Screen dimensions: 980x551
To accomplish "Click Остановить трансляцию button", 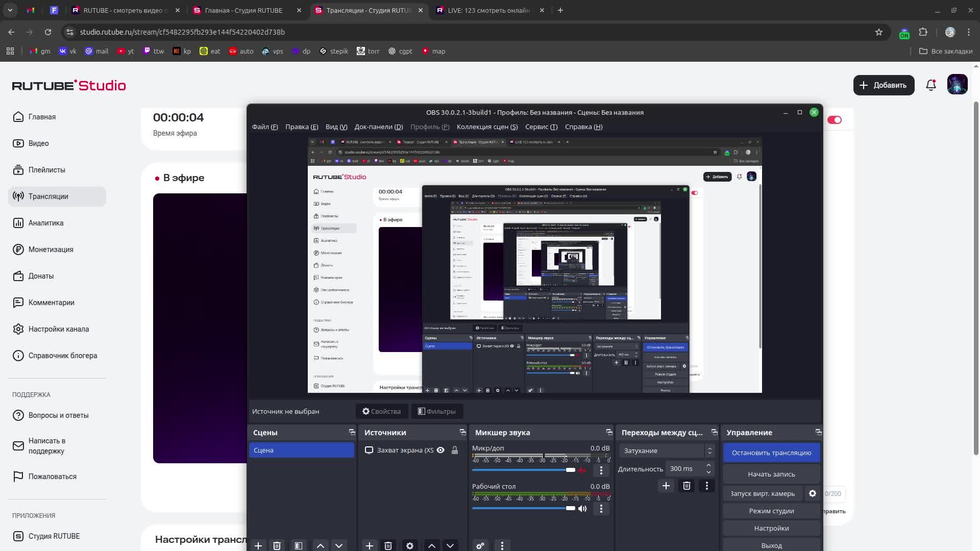I will point(771,453).
